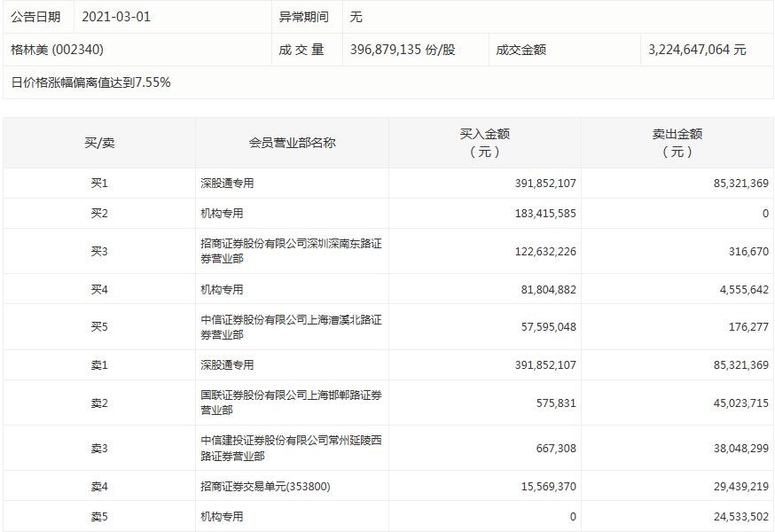
Task: Click the announcement date 2021-03-01
Action: [x=115, y=17]
